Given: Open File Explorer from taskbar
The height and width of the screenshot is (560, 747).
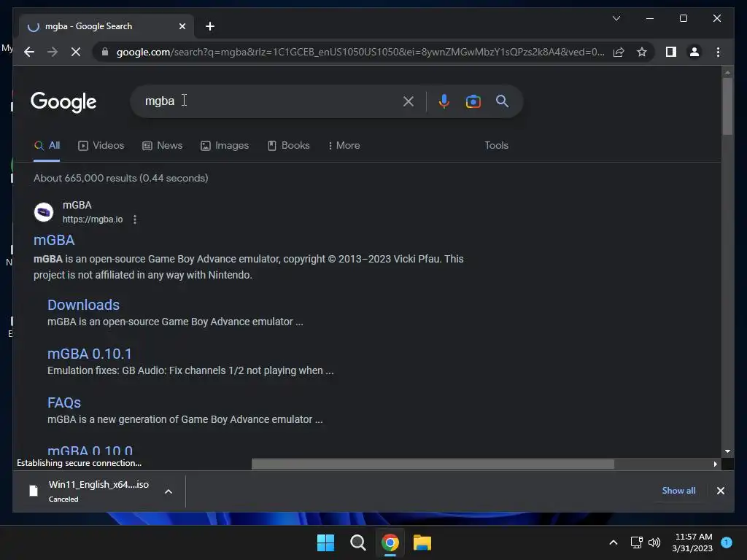Looking at the screenshot, I should pyautogui.click(x=422, y=542).
